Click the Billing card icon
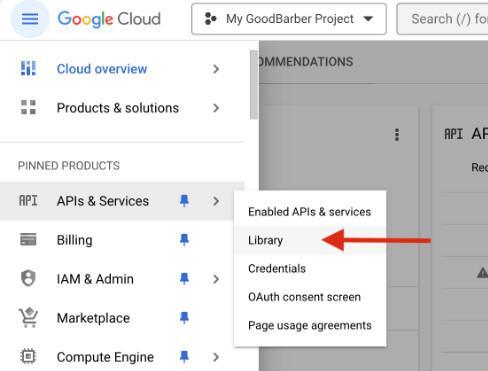The width and height of the screenshot is (488, 371). (28, 240)
